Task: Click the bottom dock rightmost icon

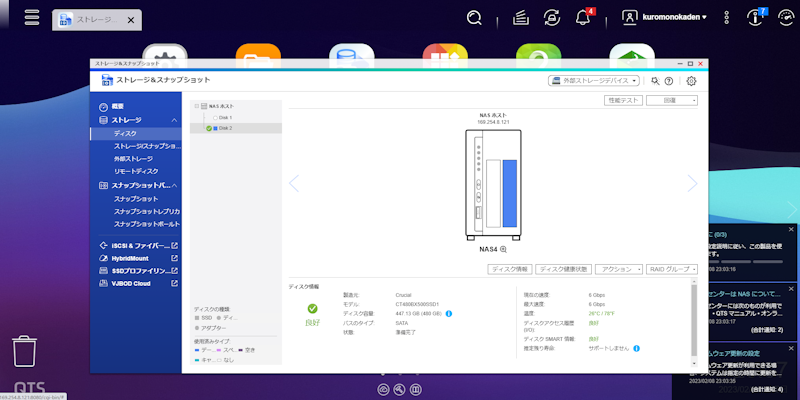Action: (x=416, y=390)
